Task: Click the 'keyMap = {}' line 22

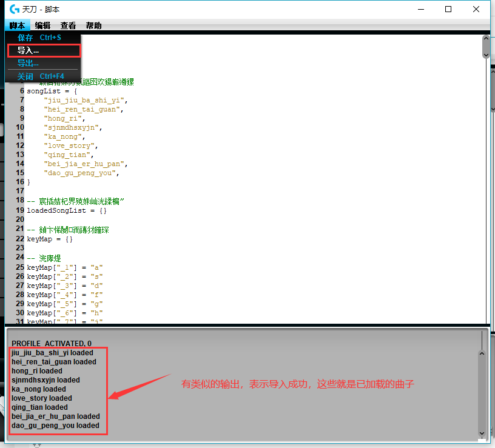Action: coord(50,239)
